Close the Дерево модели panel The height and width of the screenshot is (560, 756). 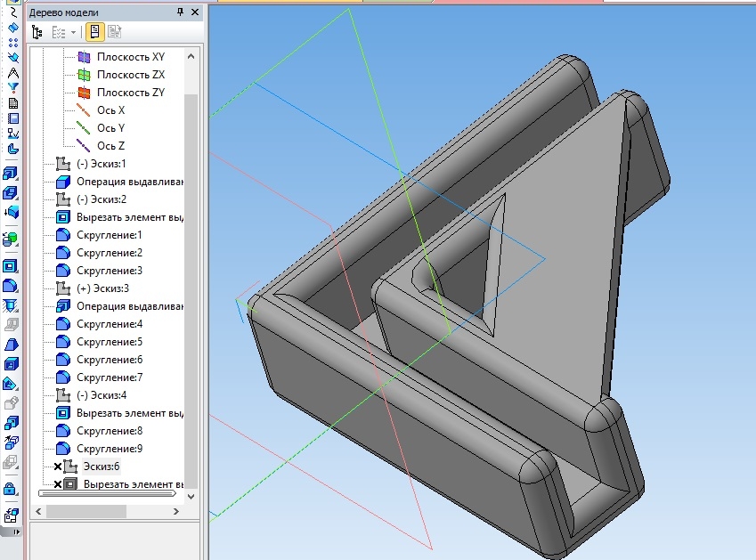195,12
